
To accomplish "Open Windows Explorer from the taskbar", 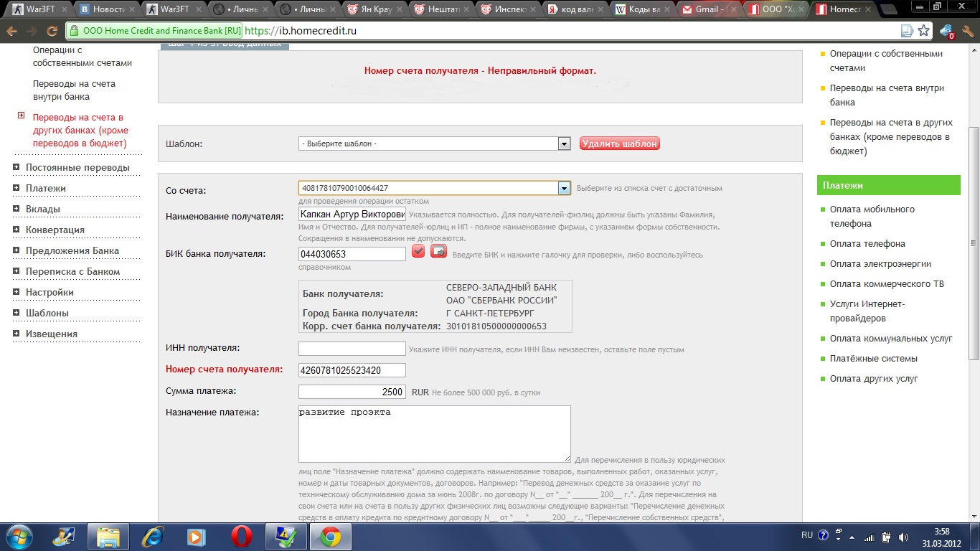I will tap(108, 536).
